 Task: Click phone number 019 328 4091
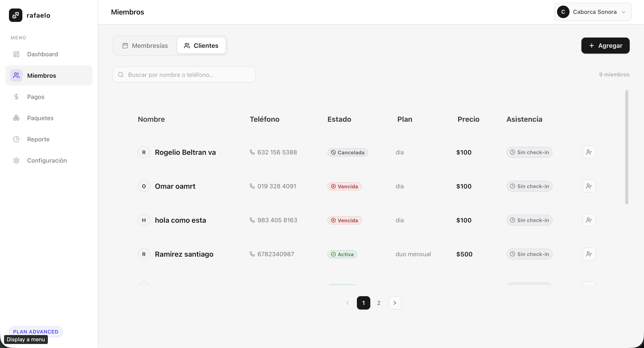pos(277,186)
